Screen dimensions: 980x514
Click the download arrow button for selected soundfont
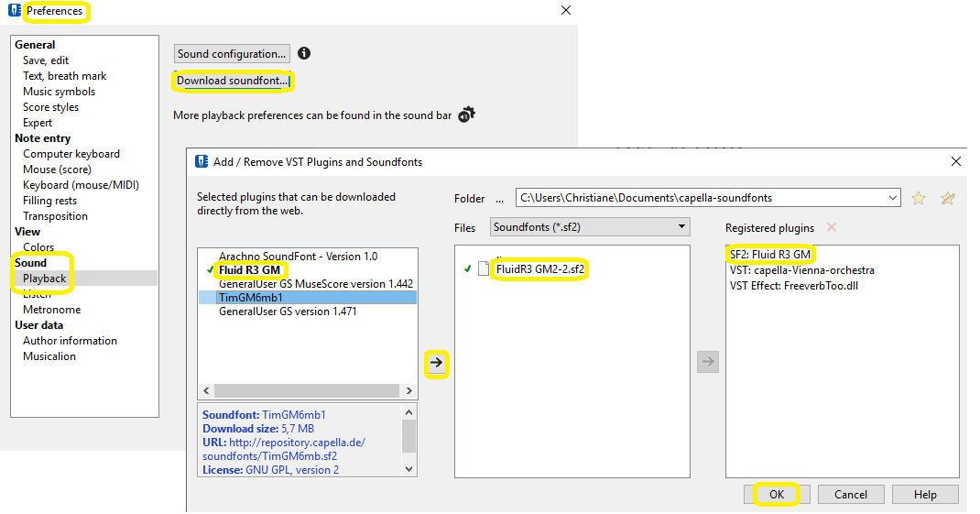coord(436,363)
